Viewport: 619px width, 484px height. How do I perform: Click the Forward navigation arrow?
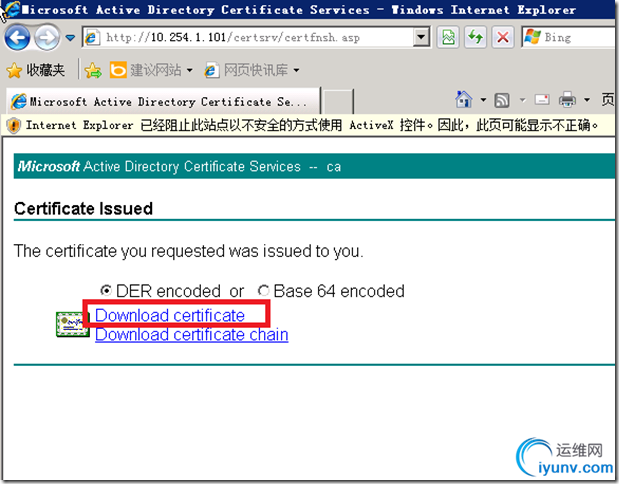(x=47, y=38)
